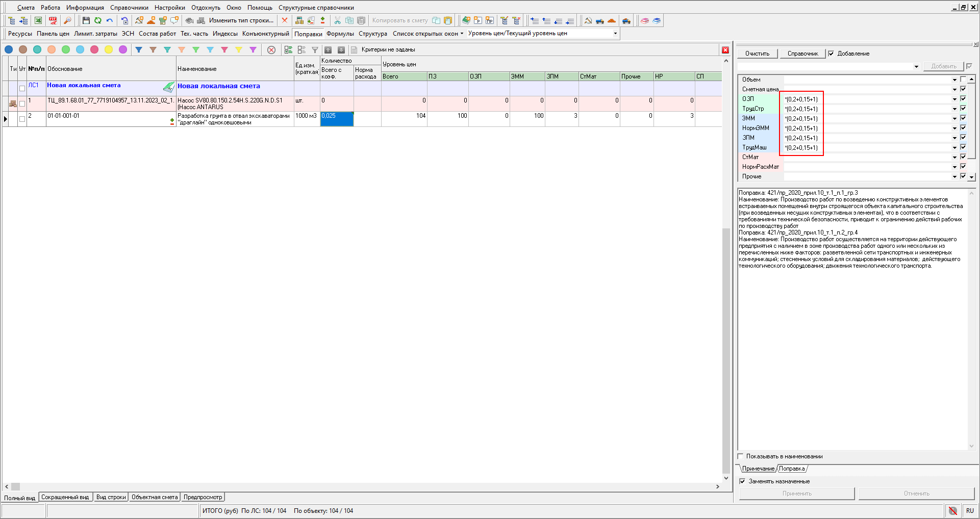Click the Excel export icon
Image resolution: width=980 pixels, height=519 pixels.
(x=38, y=20)
